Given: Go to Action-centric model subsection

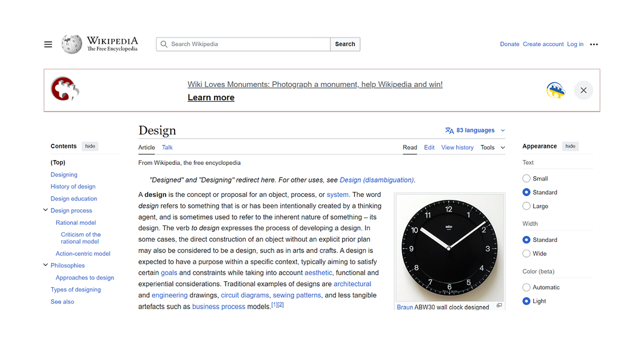Looking at the screenshot, I should tap(83, 254).
